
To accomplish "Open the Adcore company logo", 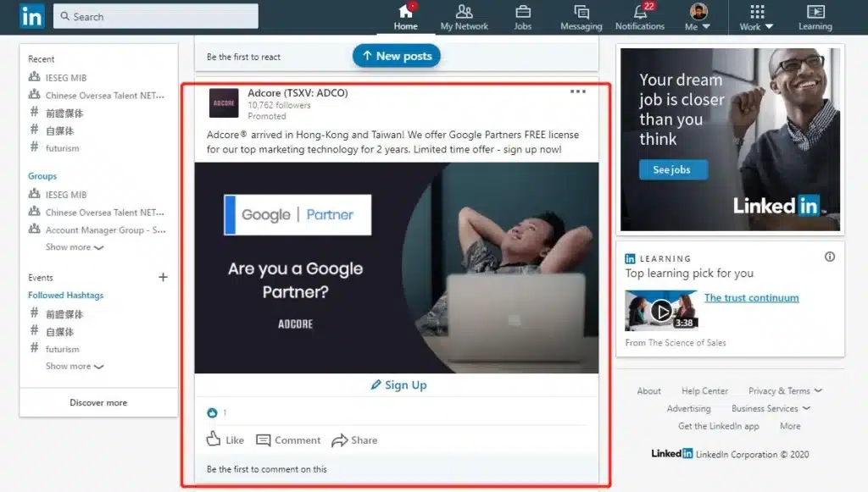I will coord(224,102).
